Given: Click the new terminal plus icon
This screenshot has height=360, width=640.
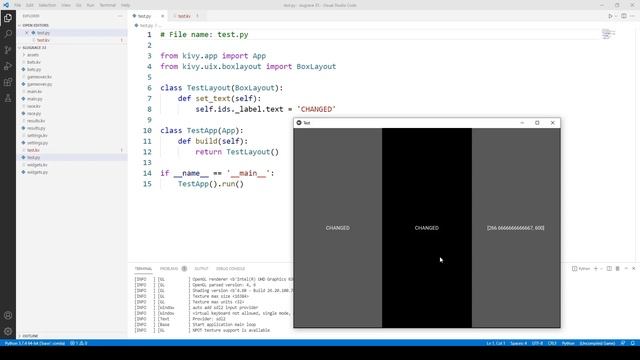Looking at the screenshot, I should (596, 269).
